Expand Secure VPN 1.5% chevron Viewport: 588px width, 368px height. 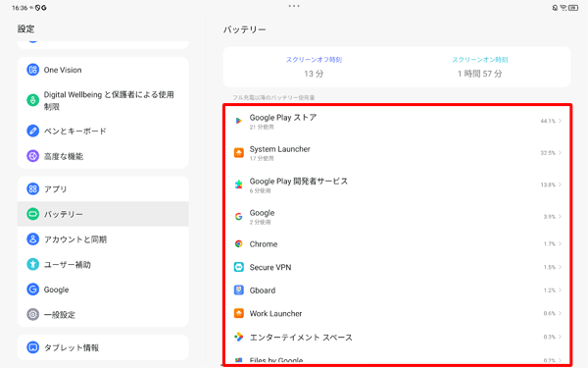[560, 267]
